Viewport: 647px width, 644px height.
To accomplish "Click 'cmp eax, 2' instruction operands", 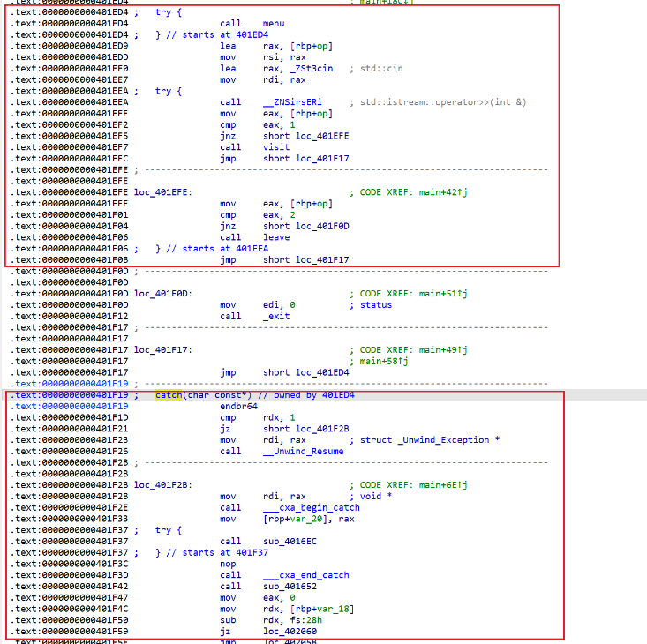I will [x=279, y=214].
